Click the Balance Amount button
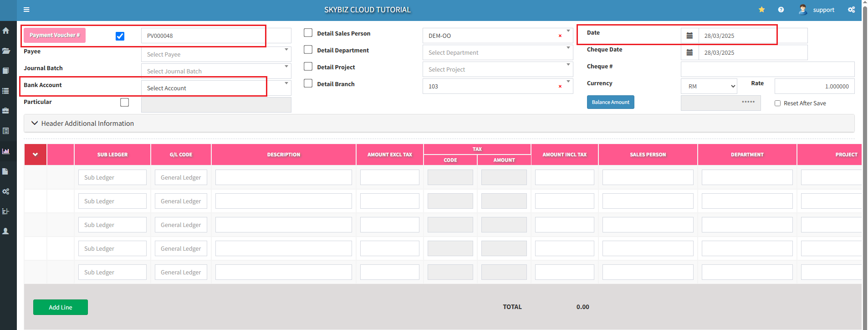 pyautogui.click(x=610, y=103)
